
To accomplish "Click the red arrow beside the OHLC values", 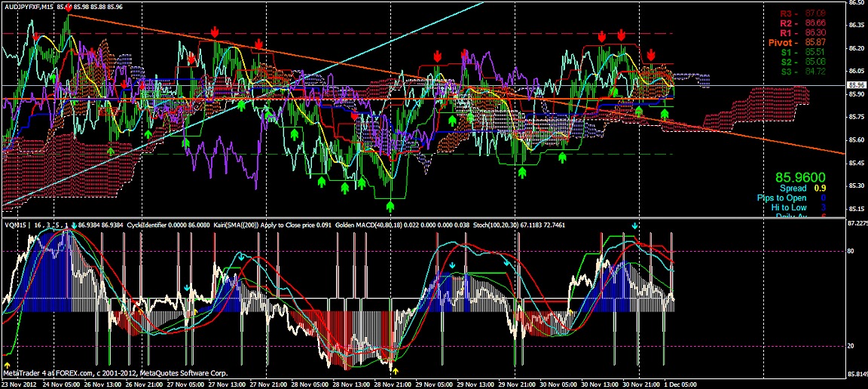I will pyautogui.click(x=69, y=8).
